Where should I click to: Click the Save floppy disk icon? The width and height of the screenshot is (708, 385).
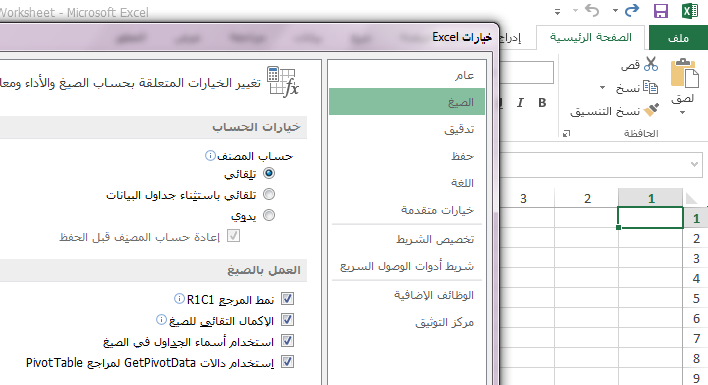click(661, 11)
